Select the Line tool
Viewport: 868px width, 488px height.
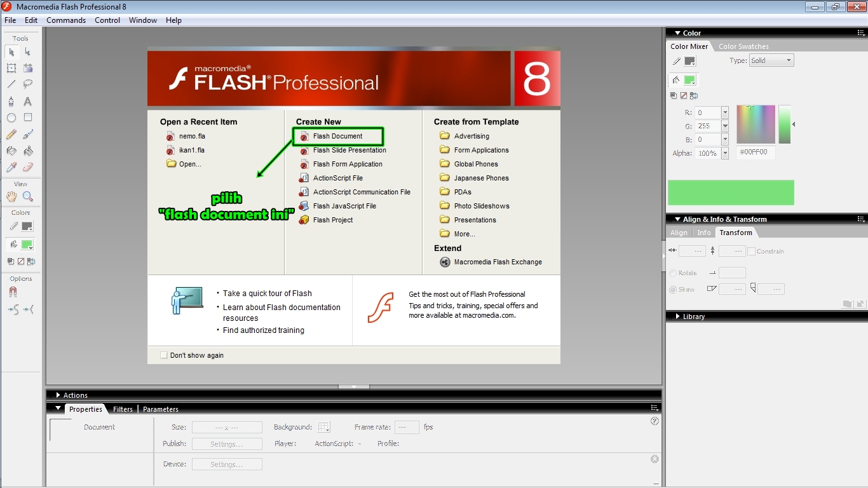pos(11,84)
